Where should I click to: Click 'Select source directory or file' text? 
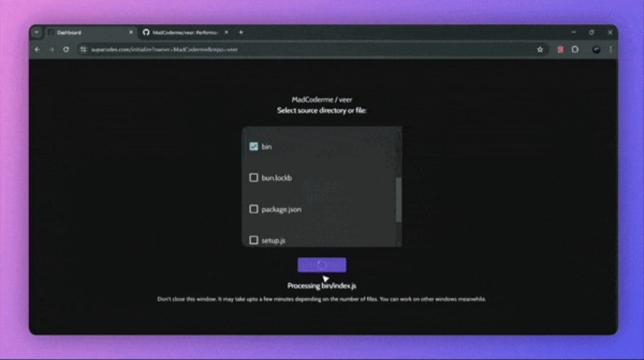coord(321,110)
